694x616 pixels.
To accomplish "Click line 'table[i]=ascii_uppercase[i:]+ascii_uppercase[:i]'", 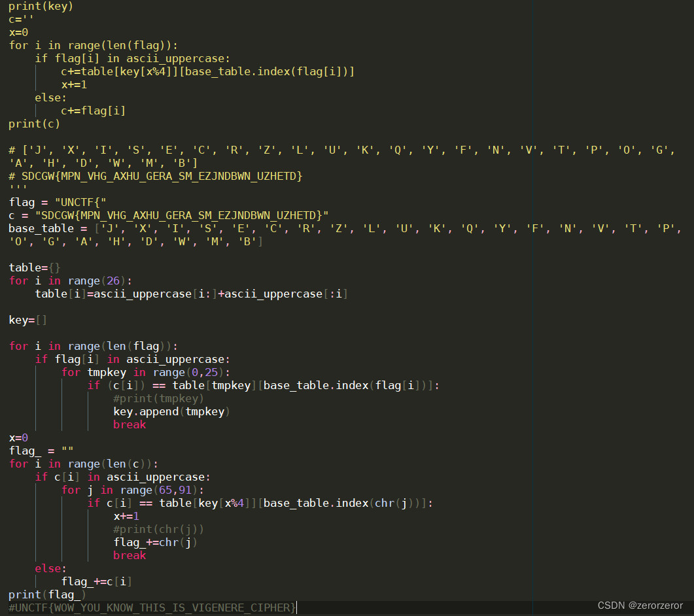I will click(x=191, y=294).
